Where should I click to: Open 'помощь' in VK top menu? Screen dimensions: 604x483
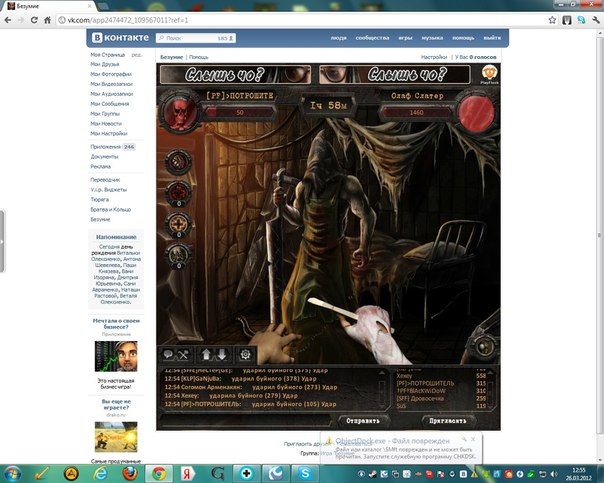(463, 38)
